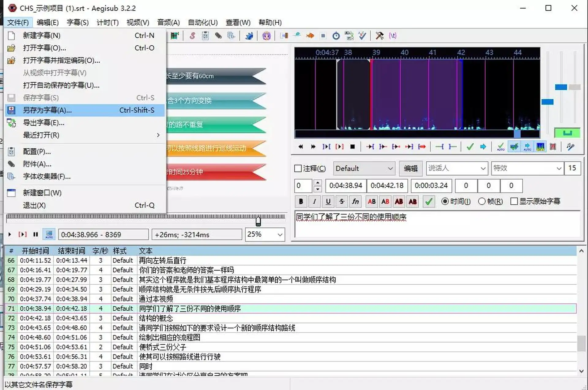This screenshot has width=588, height=390.
Task: Enable the 注释 comment checkbox
Action: [298, 168]
